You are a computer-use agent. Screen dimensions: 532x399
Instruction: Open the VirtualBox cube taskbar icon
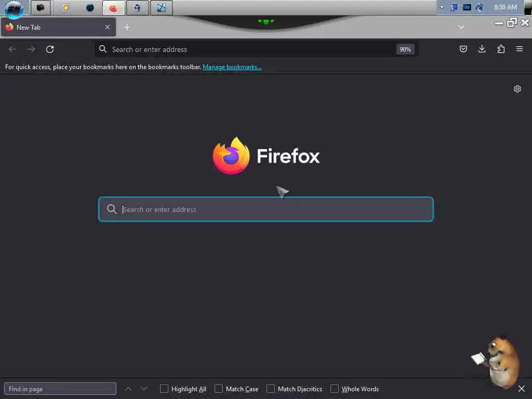pyautogui.click(x=137, y=8)
